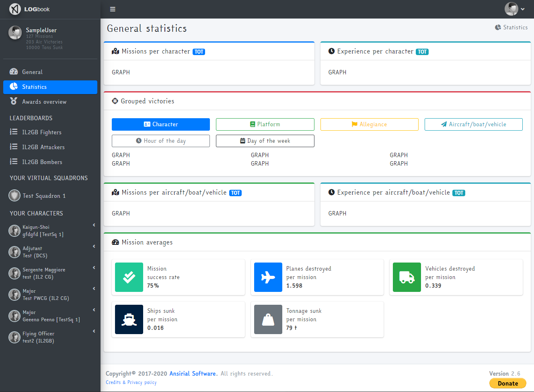This screenshot has width=534, height=392.
Task: Click the blue planes destroyed airplane icon
Action: [x=268, y=277]
